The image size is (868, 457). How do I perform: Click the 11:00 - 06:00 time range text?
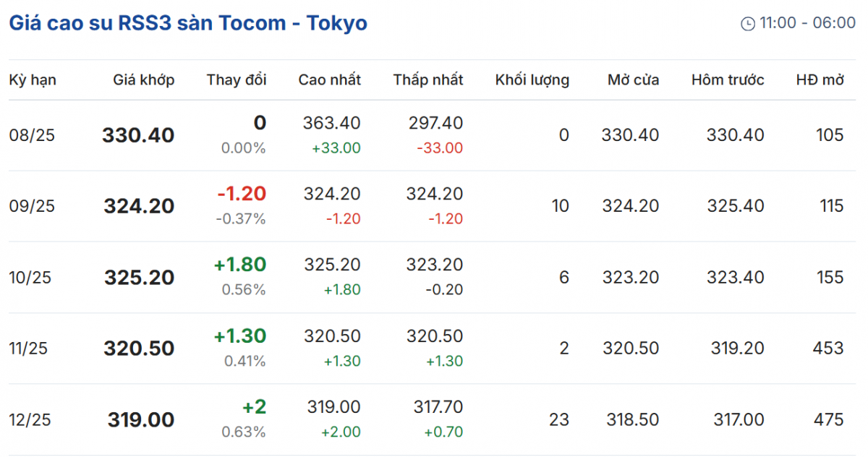pos(807,23)
